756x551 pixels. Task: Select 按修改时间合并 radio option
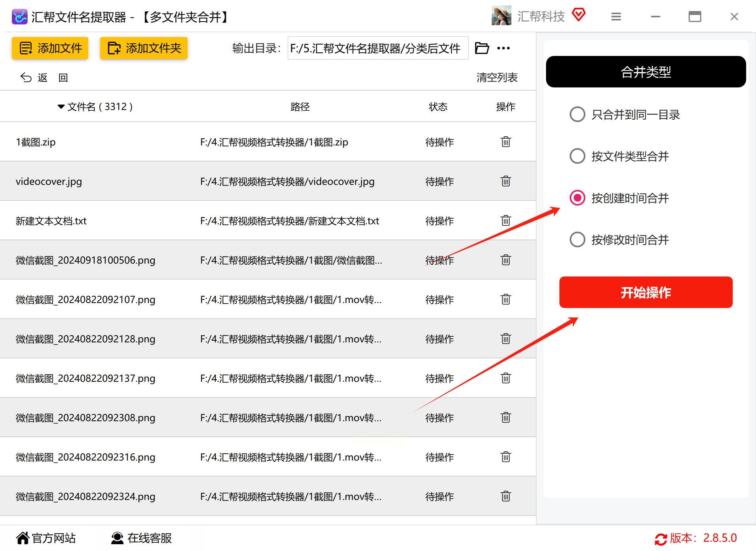(x=577, y=239)
